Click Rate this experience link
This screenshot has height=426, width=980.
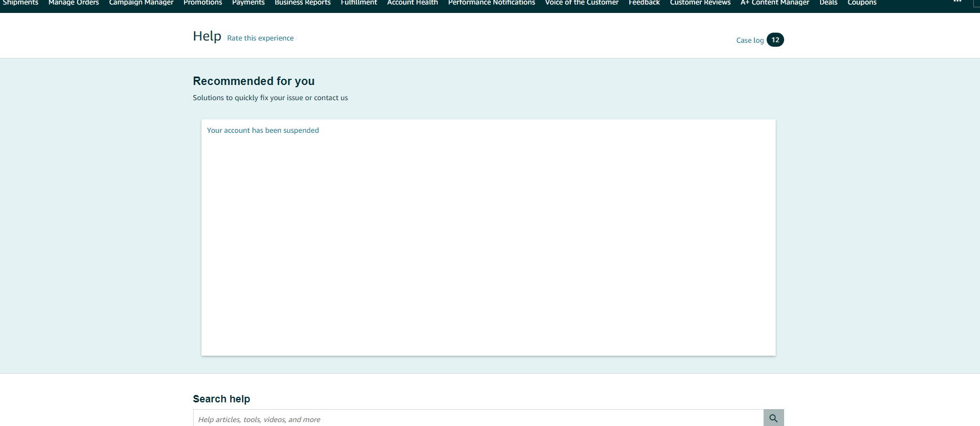coord(260,38)
